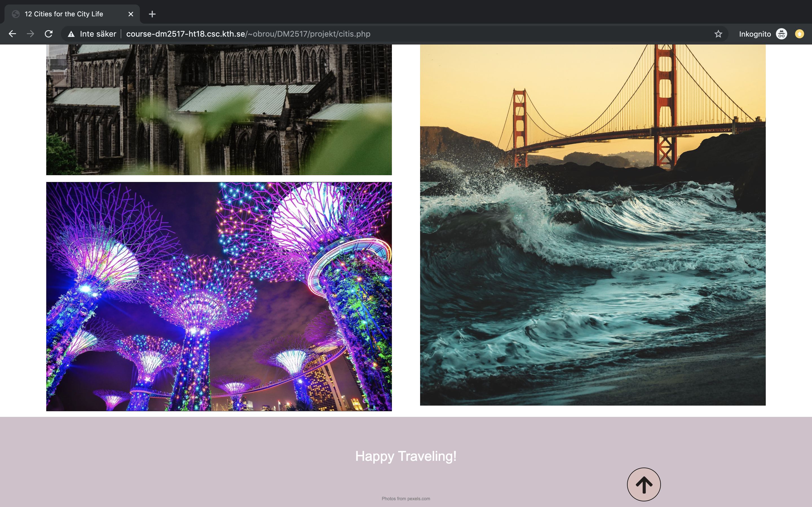The width and height of the screenshot is (812, 507).
Task: Click the not-secure warning triangle icon
Action: click(71, 34)
